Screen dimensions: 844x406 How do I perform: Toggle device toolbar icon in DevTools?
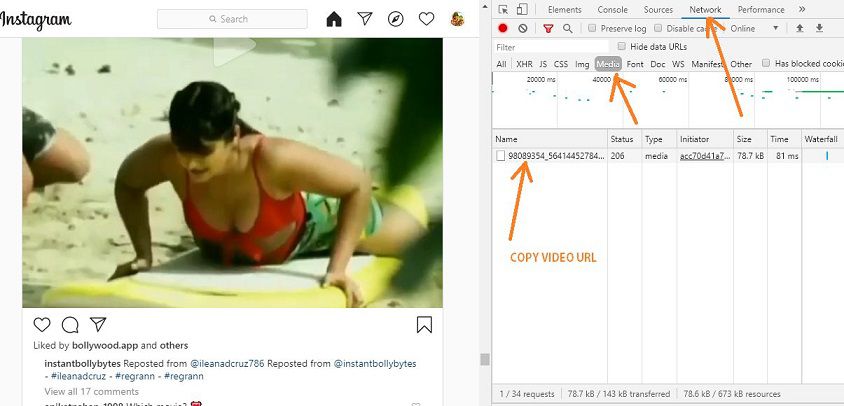pyautogui.click(x=521, y=10)
